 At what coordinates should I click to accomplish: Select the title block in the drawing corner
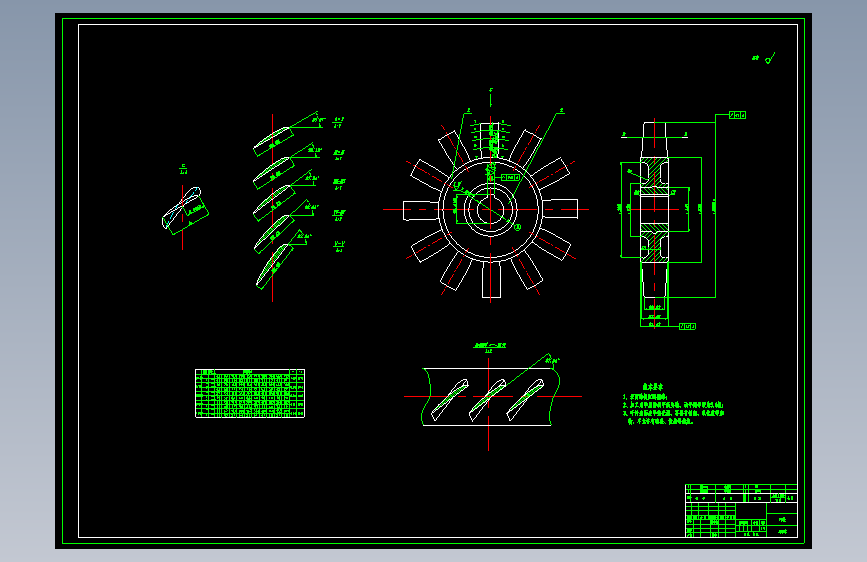pyautogui.click(x=741, y=511)
